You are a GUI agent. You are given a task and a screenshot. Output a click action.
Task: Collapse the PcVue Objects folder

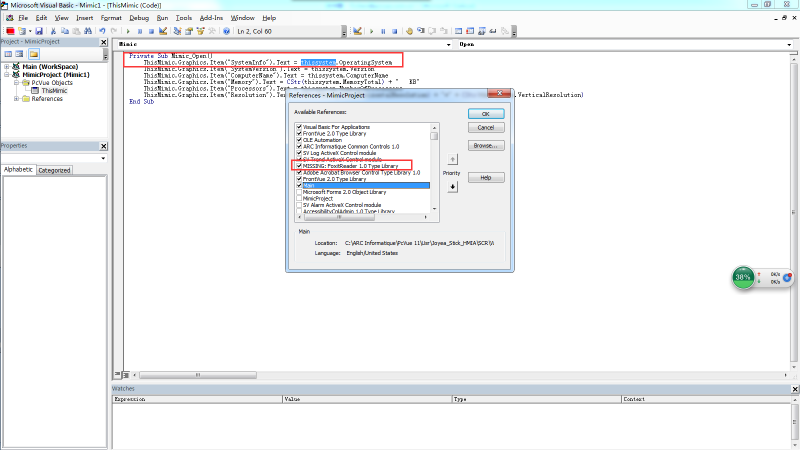pyautogui.click(x=16, y=83)
